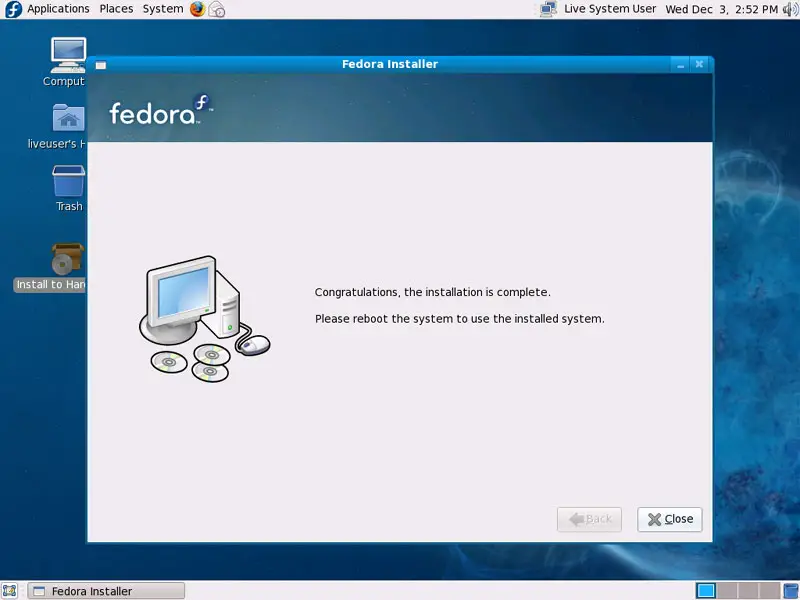
Task: Open the System menu
Action: pyautogui.click(x=163, y=9)
